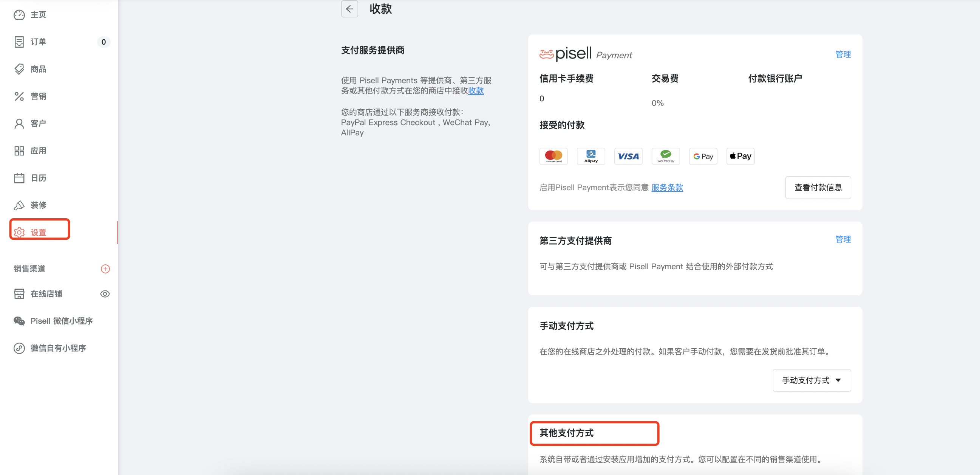Go to 主页 in the sidebar
The image size is (980, 475).
(39, 15)
